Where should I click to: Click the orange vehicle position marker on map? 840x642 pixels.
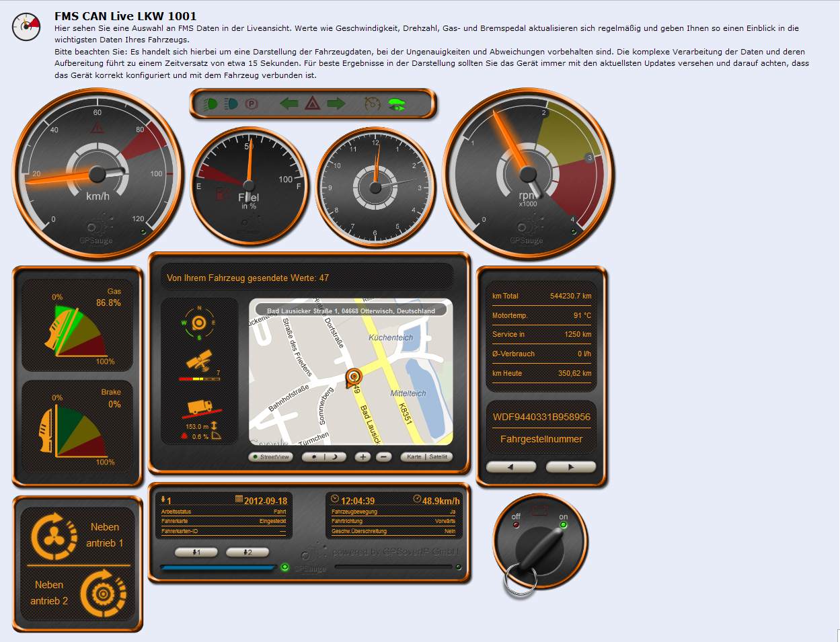353,378
